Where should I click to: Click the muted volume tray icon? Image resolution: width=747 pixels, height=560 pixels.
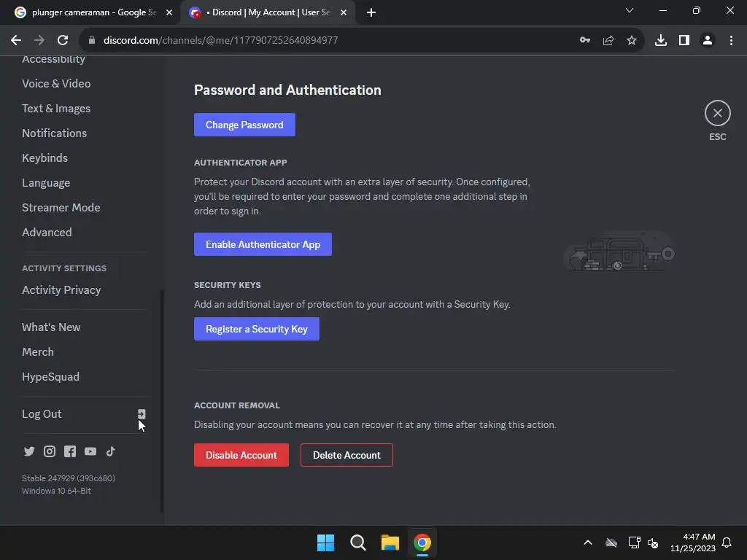(653, 542)
